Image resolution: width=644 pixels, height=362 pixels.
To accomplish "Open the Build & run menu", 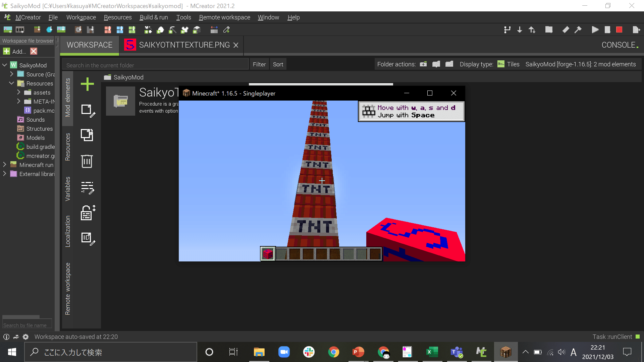I will pyautogui.click(x=154, y=17).
